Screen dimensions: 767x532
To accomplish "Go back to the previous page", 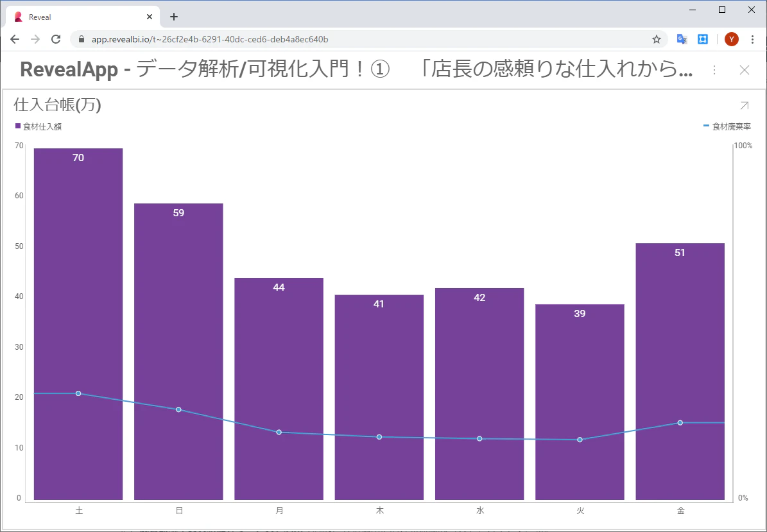I will pos(15,39).
